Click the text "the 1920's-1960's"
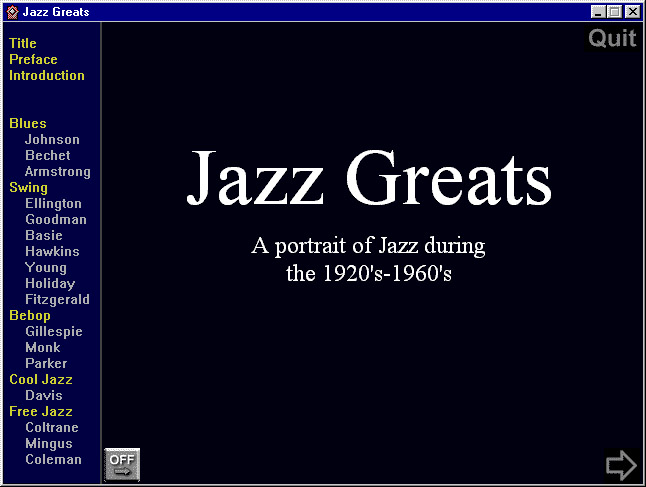The image size is (646, 487). (x=369, y=273)
